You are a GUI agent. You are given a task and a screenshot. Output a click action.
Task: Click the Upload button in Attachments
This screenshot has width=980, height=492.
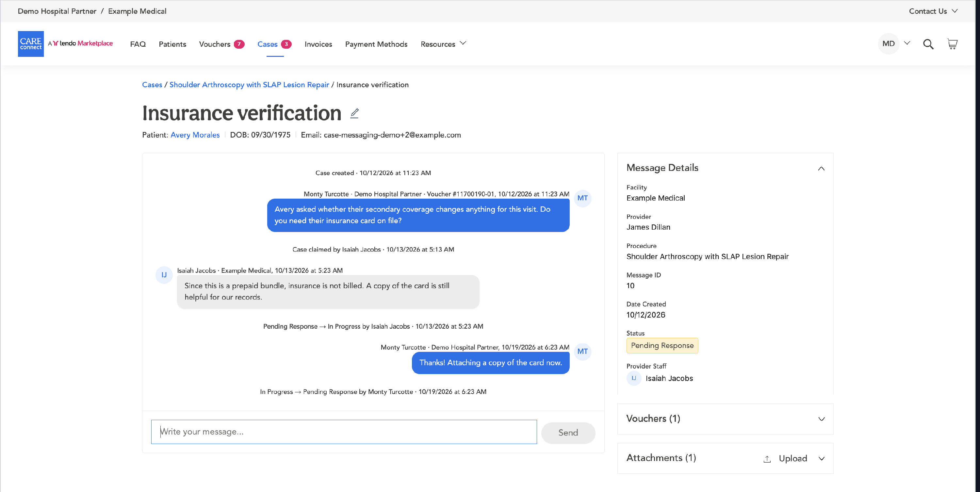point(785,459)
